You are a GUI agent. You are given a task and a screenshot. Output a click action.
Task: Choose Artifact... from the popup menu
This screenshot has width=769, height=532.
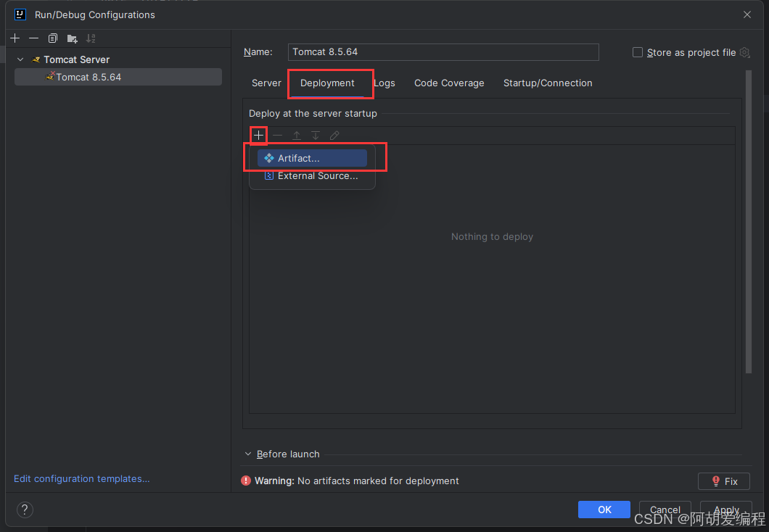click(x=312, y=158)
